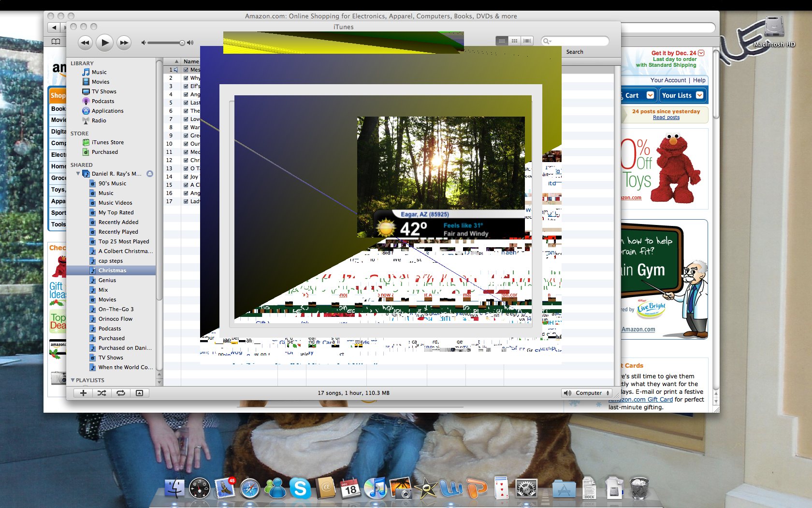The width and height of the screenshot is (812, 508).
Task: Uncheck the checkbox for song 6
Action: pos(186,111)
